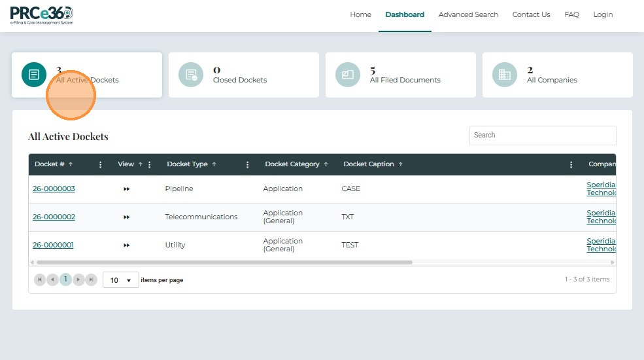Viewport: 644px width, 360px height.
Task: Click view arrows for docket 26-0000002
Action: tap(127, 217)
